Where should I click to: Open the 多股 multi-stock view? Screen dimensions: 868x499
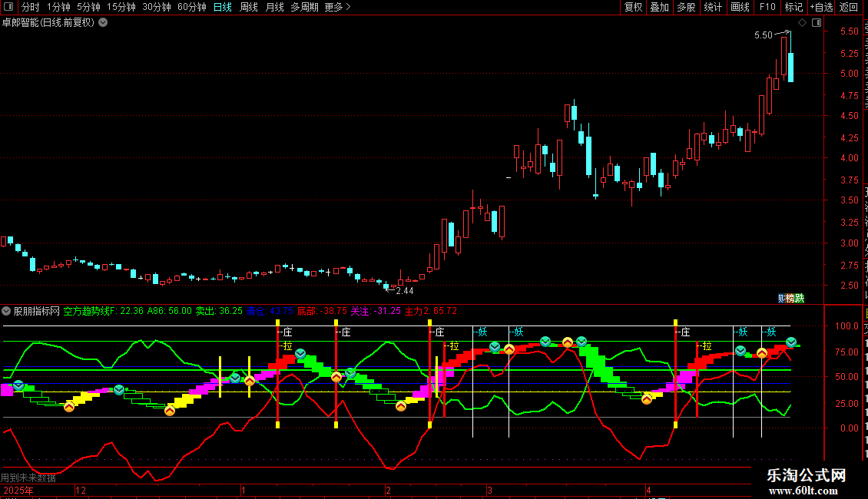(686, 7)
